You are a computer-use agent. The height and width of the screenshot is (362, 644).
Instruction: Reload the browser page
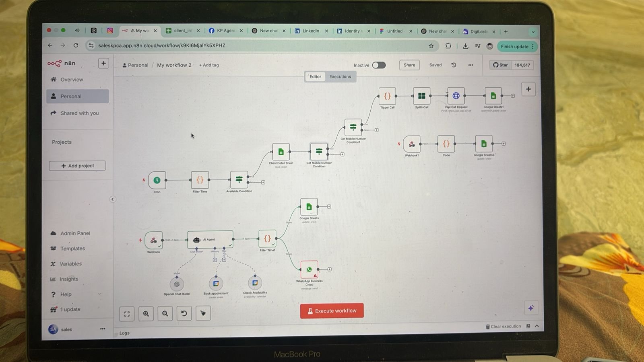[x=76, y=45]
